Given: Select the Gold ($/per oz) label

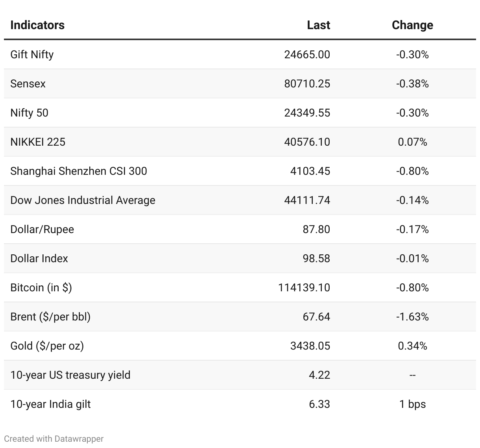Looking at the screenshot, I should click(x=47, y=346).
